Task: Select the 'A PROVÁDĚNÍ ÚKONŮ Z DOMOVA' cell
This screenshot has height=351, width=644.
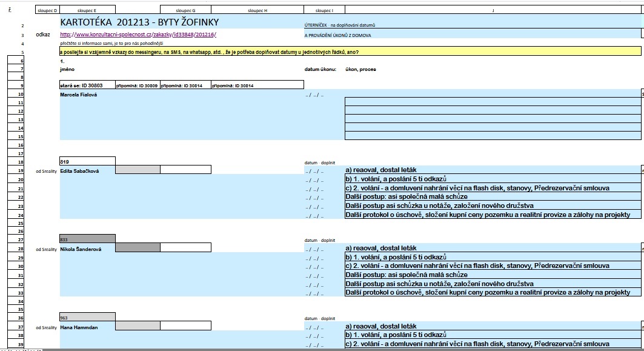Action: click(337, 35)
